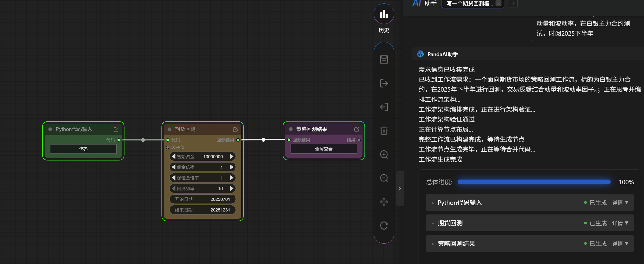Edit the 结束日期 field 20251231
The width and height of the screenshot is (644, 264).
[x=202, y=210]
